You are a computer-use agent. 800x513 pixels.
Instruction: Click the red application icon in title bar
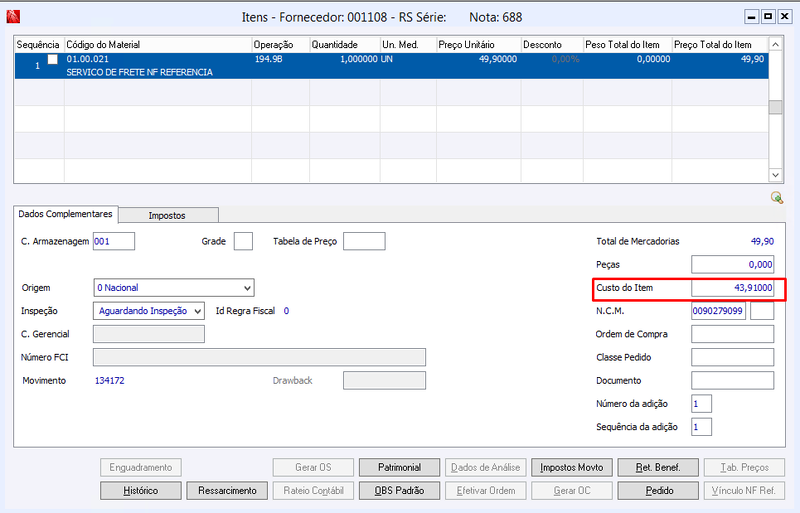coord(13,17)
